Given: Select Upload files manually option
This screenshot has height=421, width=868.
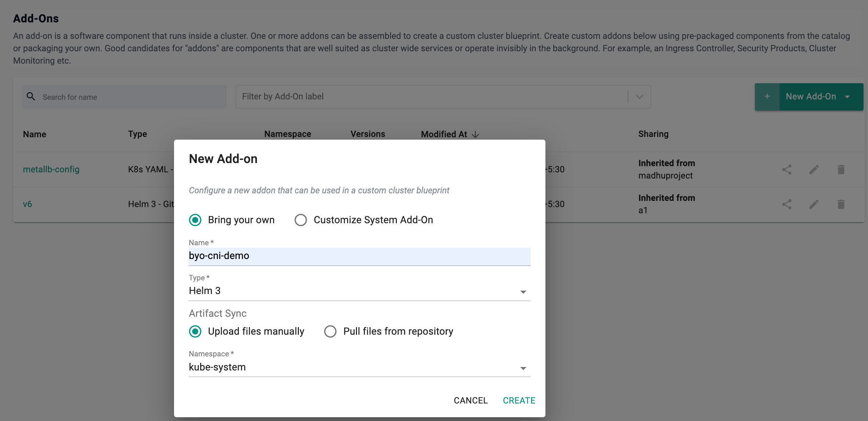Looking at the screenshot, I should pyautogui.click(x=195, y=332).
